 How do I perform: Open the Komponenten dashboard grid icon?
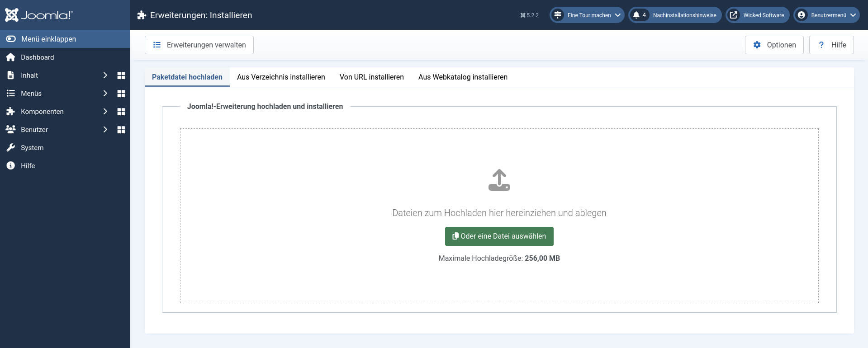121,112
